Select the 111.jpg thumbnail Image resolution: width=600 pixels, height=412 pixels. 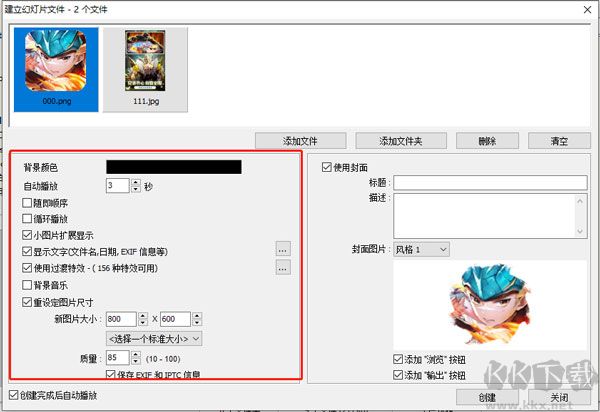(145, 69)
